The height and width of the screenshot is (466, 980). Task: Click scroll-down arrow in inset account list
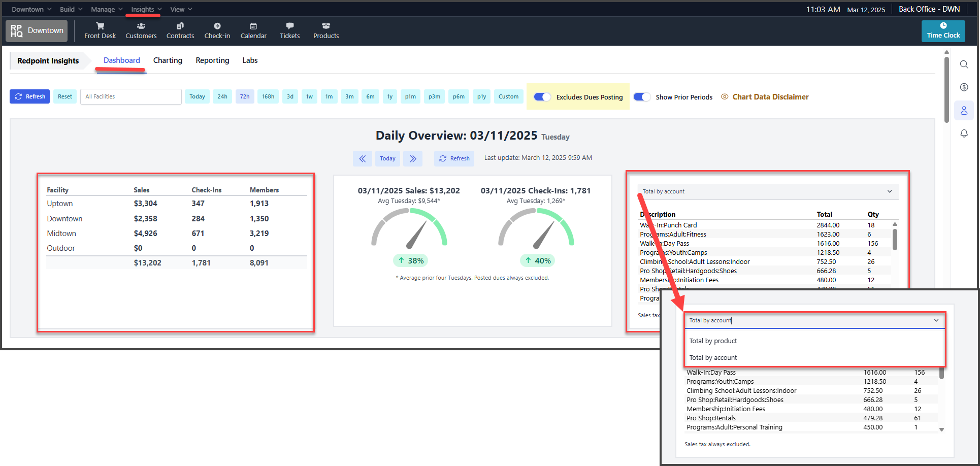[941, 429]
